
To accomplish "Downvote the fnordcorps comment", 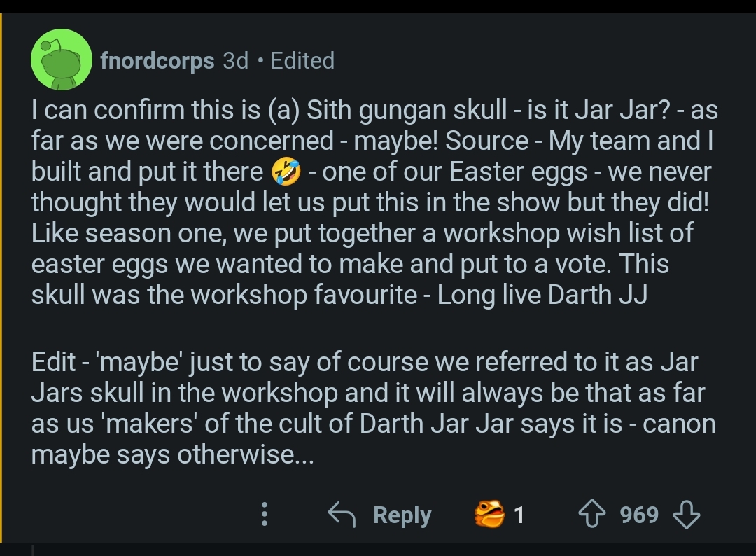I will [x=686, y=515].
